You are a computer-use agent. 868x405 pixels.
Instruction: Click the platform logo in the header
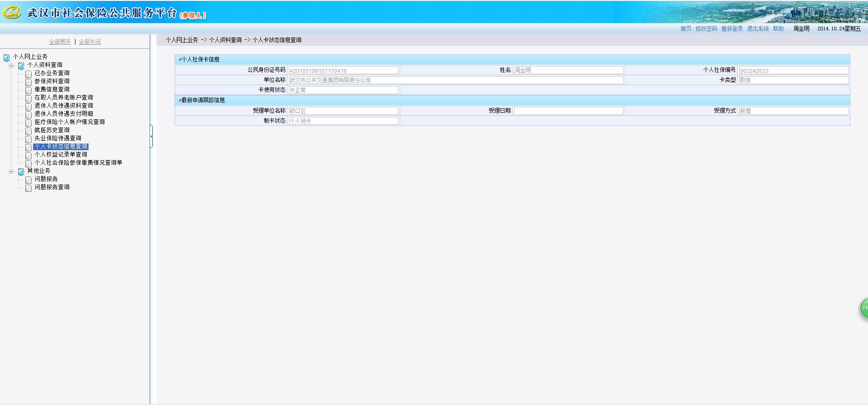coord(12,13)
